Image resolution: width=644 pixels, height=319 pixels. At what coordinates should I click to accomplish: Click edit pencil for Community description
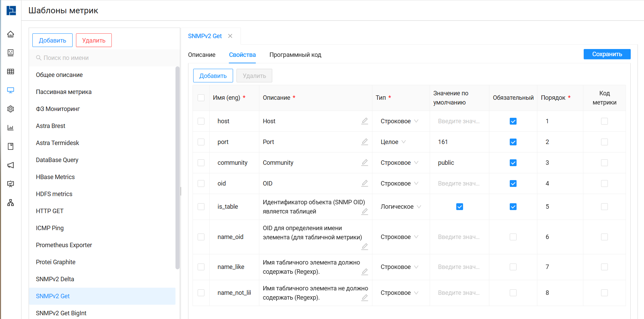coord(365,162)
